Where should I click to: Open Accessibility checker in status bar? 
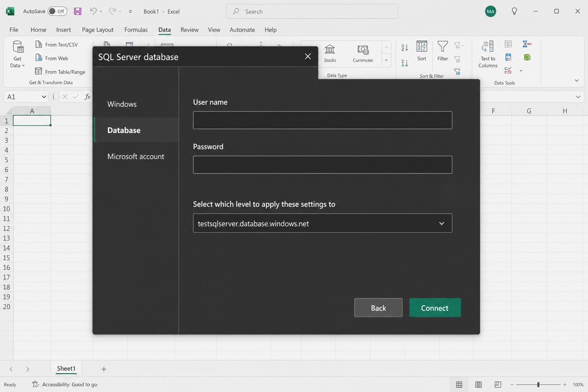coord(65,384)
